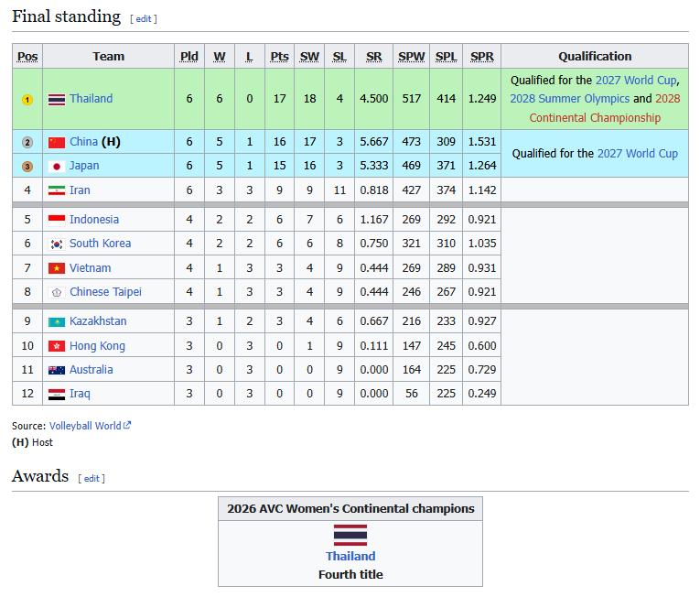Edit the Awards section
The image size is (700, 597).
(x=92, y=478)
